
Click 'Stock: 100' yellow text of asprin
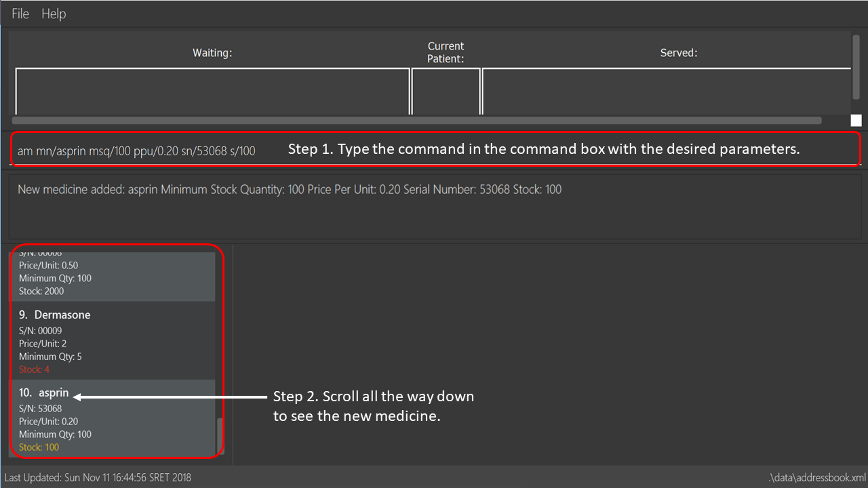(x=39, y=447)
